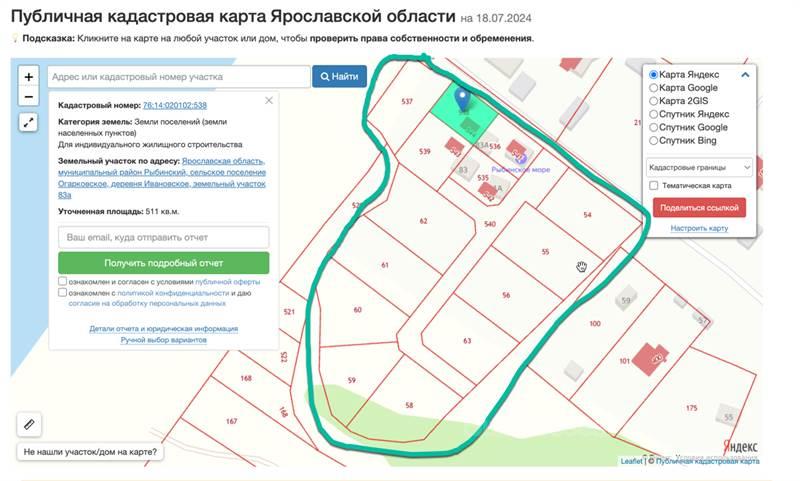Check agreement with публичной оферты terms
The image size is (800, 481).
(x=63, y=282)
